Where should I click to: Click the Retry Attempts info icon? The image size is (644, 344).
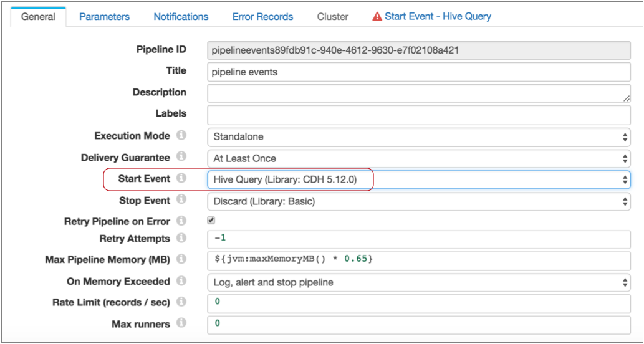click(x=181, y=239)
